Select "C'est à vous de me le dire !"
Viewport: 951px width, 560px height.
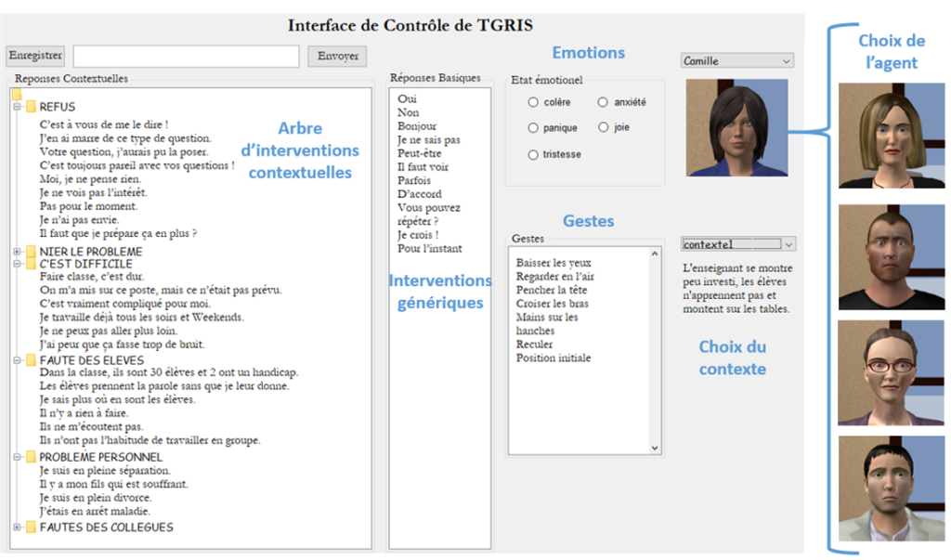pos(104,124)
